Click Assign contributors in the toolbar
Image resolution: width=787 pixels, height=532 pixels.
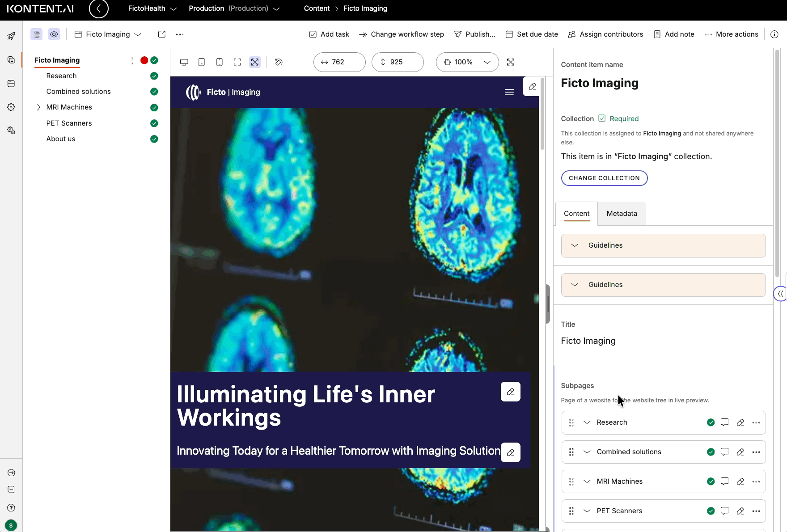click(605, 34)
